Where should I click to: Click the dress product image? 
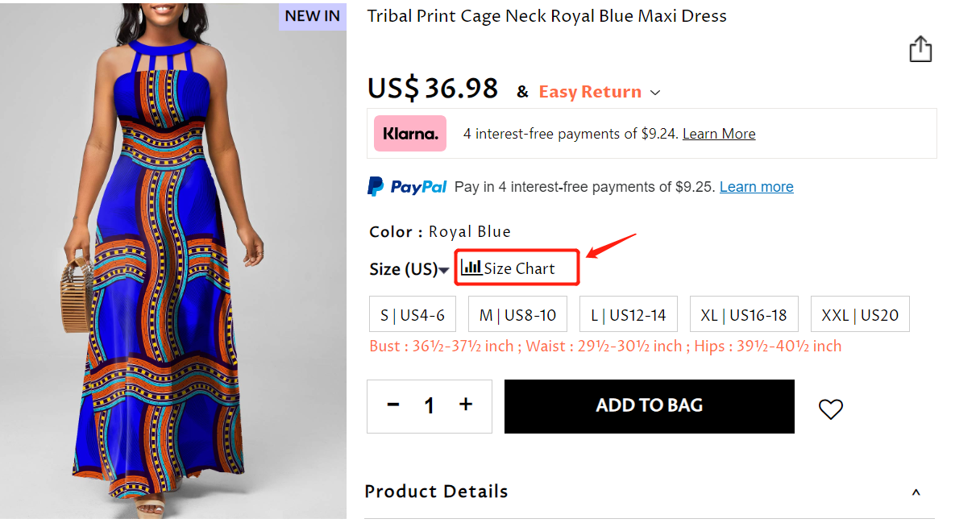[x=173, y=266]
